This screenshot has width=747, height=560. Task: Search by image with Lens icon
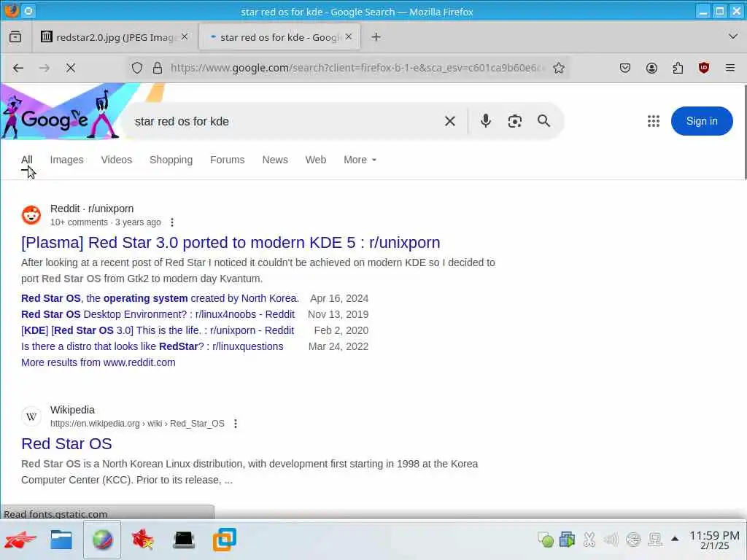pyautogui.click(x=514, y=122)
